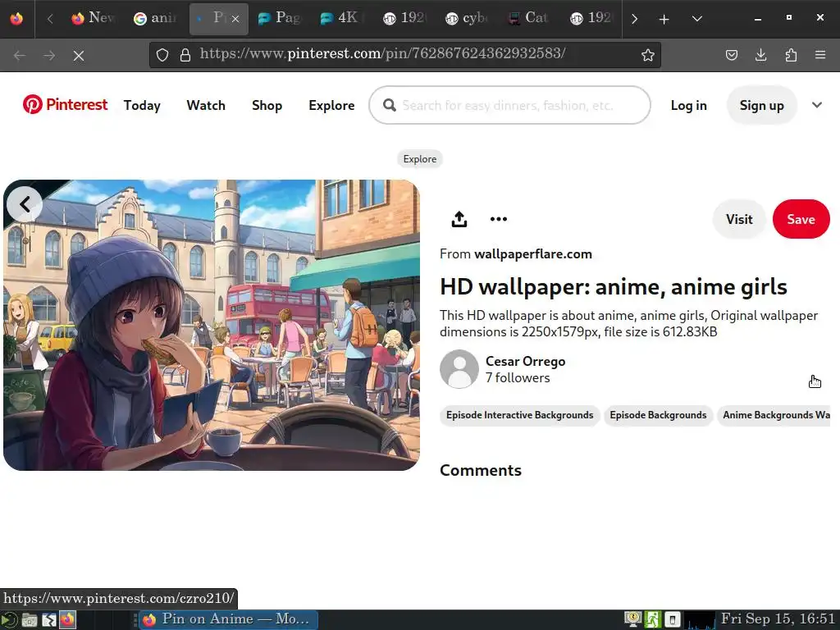Screen dimensions: 840x630
Task: Click the Comments heading
Action: point(481,470)
